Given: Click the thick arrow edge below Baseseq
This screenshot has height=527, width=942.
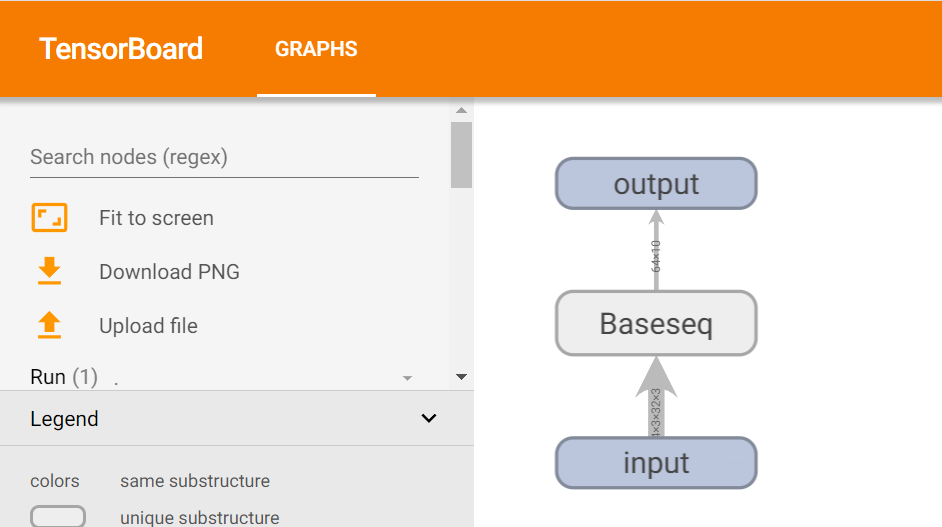Looking at the screenshot, I should (656, 400).
